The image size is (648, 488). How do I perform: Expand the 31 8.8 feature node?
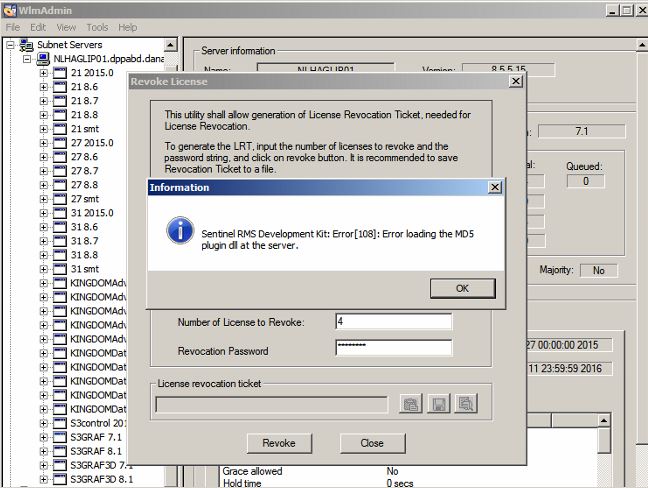pos(43,255)
